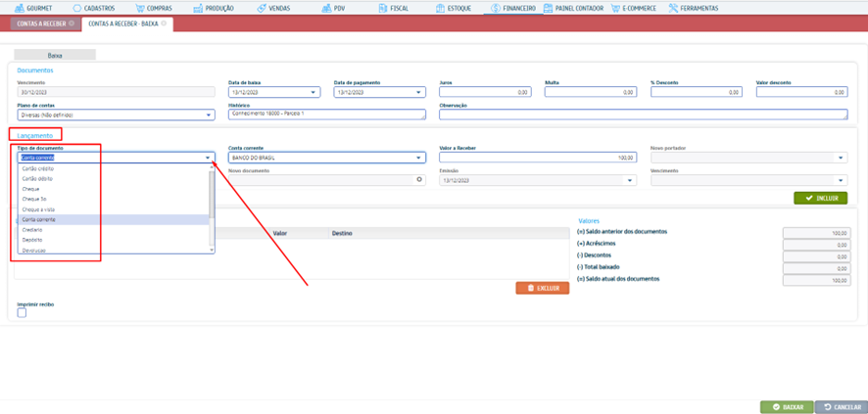868x414 pixels.
Task: Click the green Incluir button
Action: coord(820,198)
